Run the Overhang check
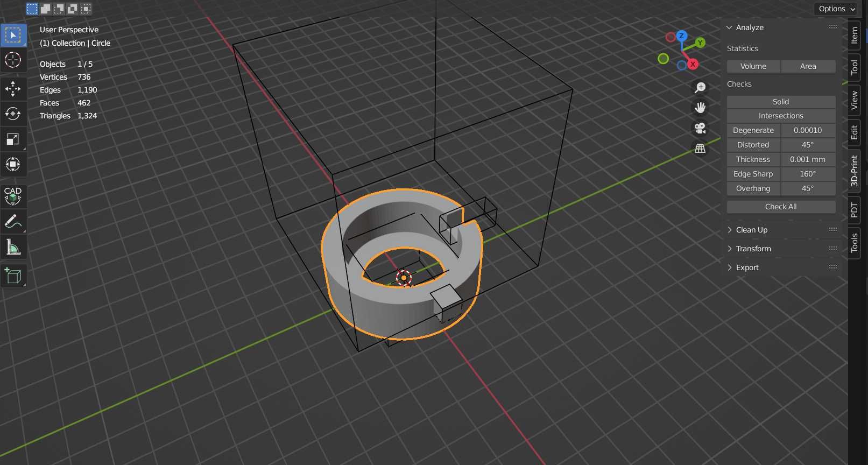Image resolution: width=868 pixels, height=465 pixels. 753,188
